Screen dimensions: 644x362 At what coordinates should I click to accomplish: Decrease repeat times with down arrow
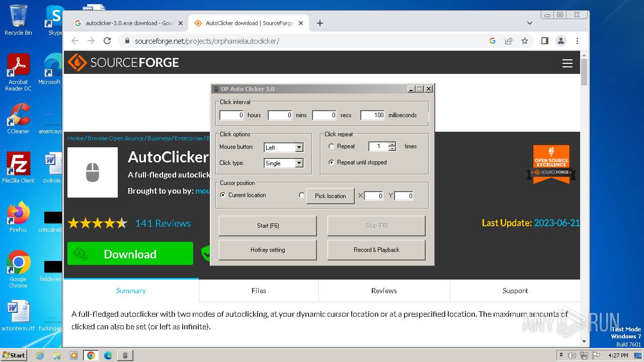pyautogui.click(x=392, y=149)
